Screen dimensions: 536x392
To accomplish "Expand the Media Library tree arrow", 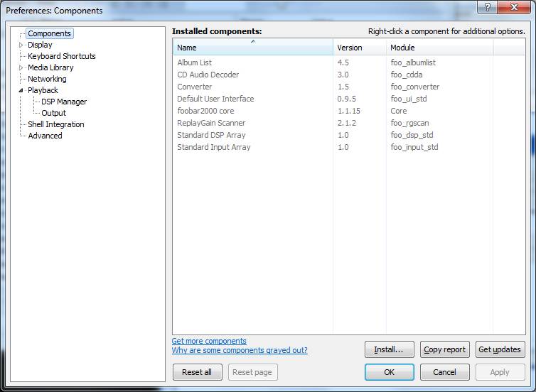I will [21, 67].
